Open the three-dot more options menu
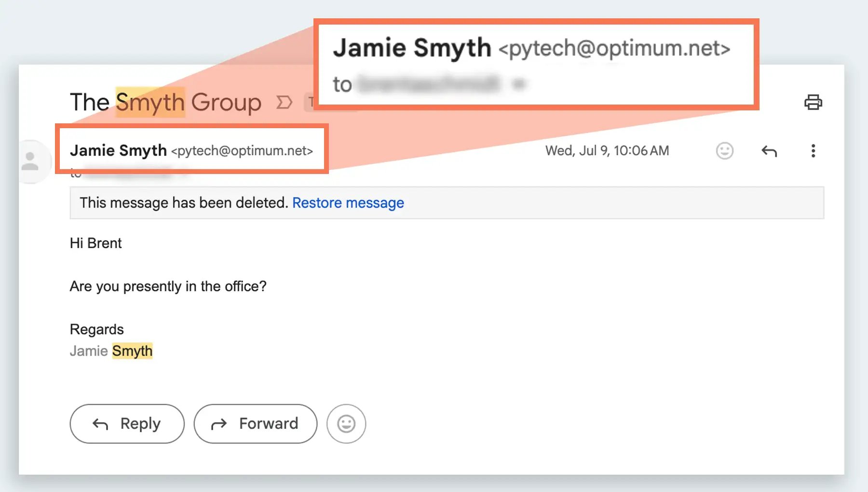Screen dimensions: 868x492 813,151
